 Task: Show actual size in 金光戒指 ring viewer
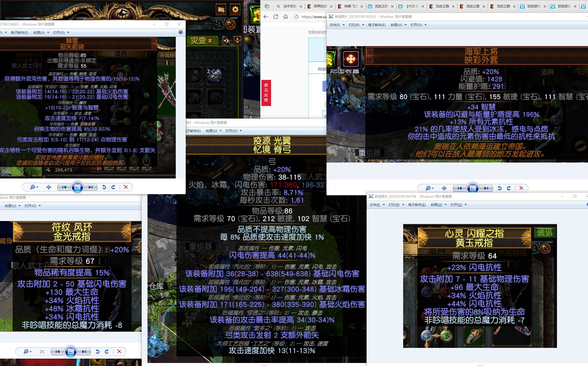42,351
